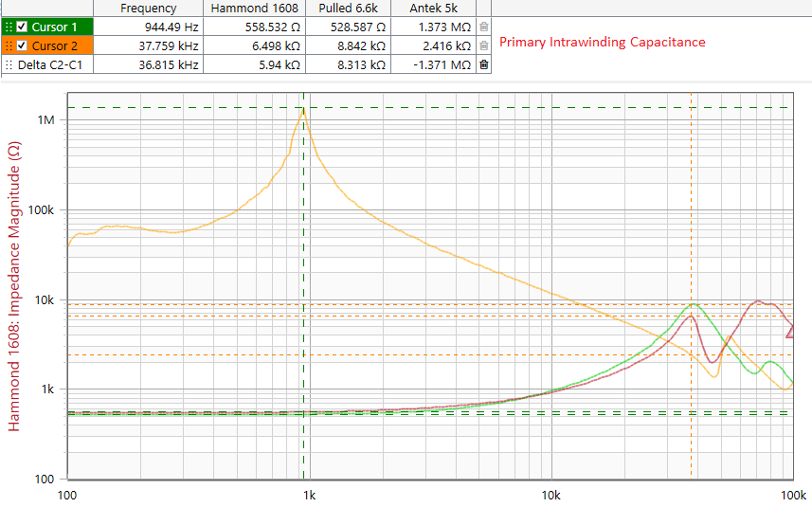Uncheck the Cursor 1 checkbox

pyautogui.click(x=22, y=27)
